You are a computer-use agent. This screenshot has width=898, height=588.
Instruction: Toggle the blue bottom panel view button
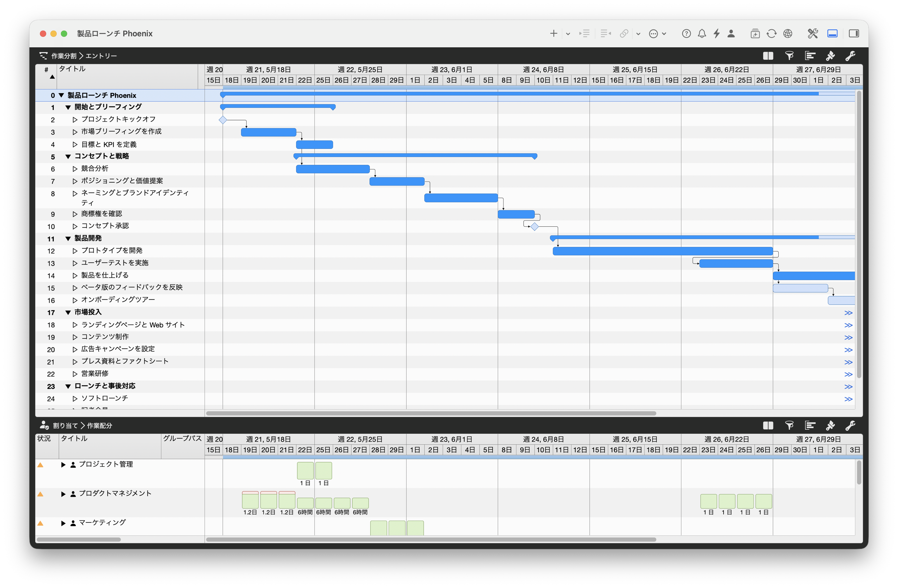point(832,34)
